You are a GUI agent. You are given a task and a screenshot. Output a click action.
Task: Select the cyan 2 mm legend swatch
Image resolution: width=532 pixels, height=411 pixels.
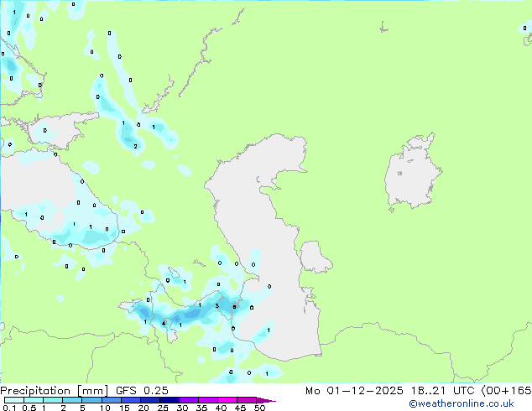point(72,400)
